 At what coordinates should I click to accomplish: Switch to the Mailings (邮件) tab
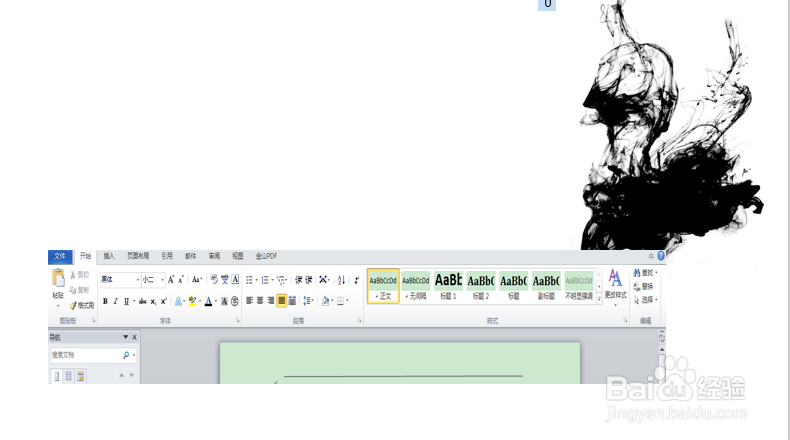click(190, 256)
